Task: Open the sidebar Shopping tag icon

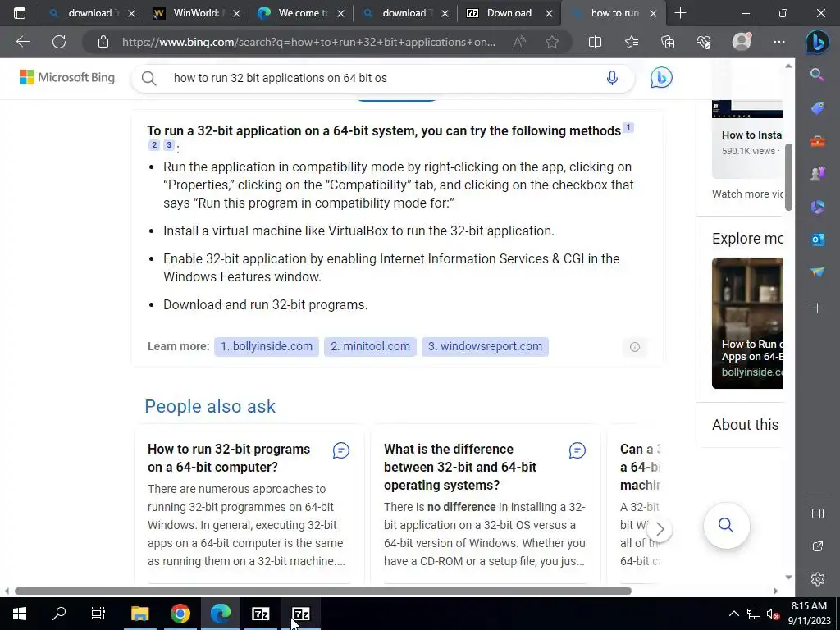Action: [x=817, y=107]
